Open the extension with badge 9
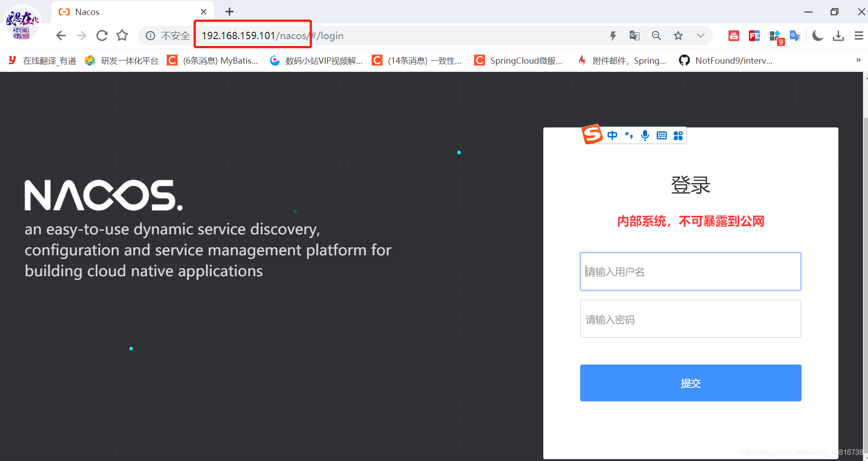The image size is (868, 461). [776, 36]
